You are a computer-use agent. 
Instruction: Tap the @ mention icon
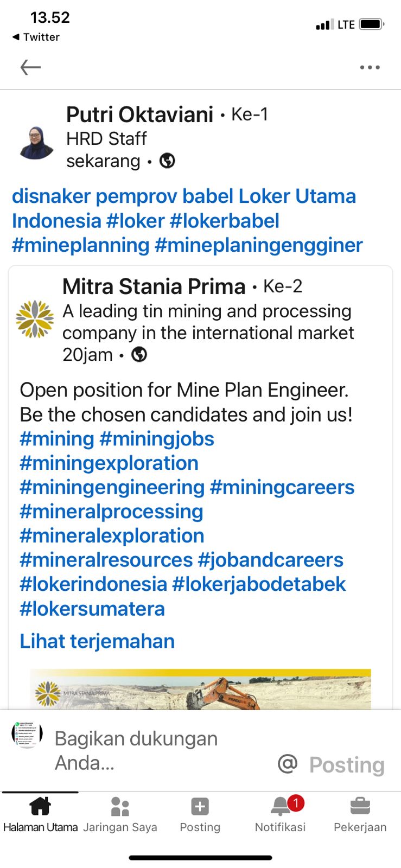click(x=288, y=763)
